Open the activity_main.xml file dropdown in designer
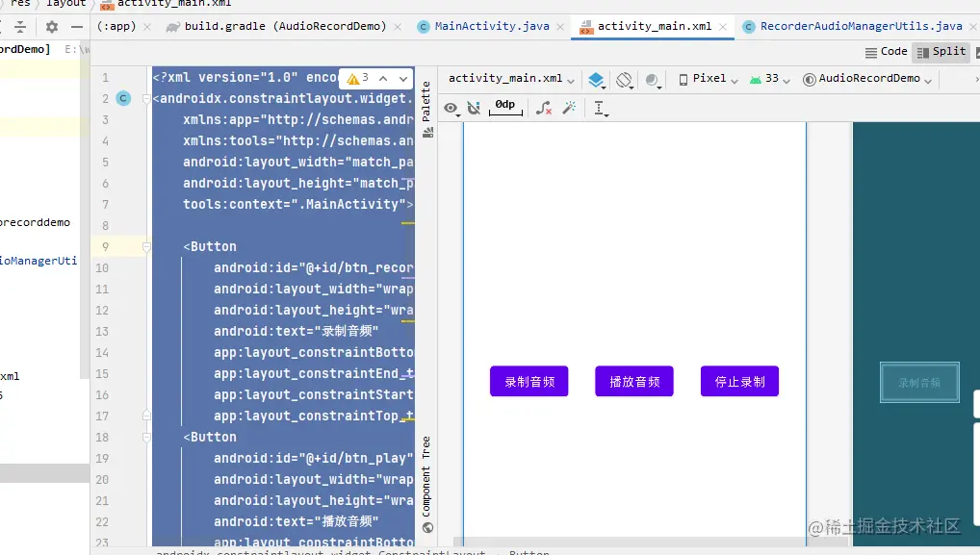This screenshot has height=555, width=980. click(x=511, y=79)
